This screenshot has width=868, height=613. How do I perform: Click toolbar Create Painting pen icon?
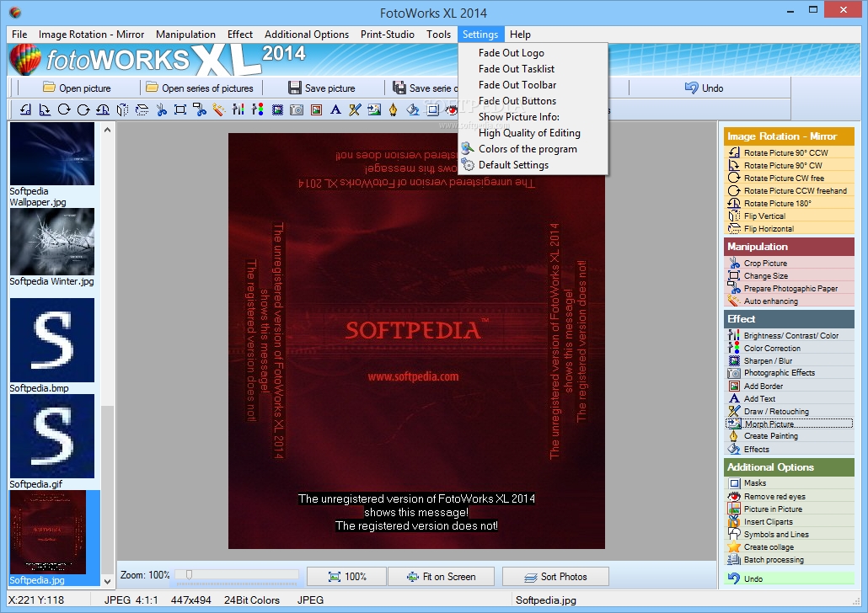[x=394, y=109]
